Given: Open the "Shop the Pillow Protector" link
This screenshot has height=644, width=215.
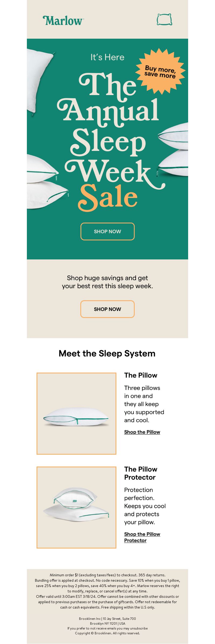Looking at the screenshot, I should tap(142, 537).
